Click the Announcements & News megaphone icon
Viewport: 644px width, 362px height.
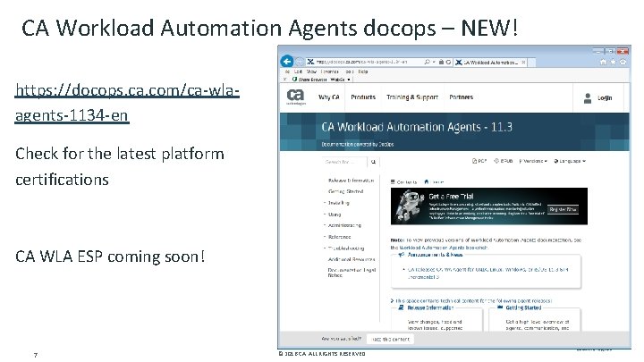point(402,255)
